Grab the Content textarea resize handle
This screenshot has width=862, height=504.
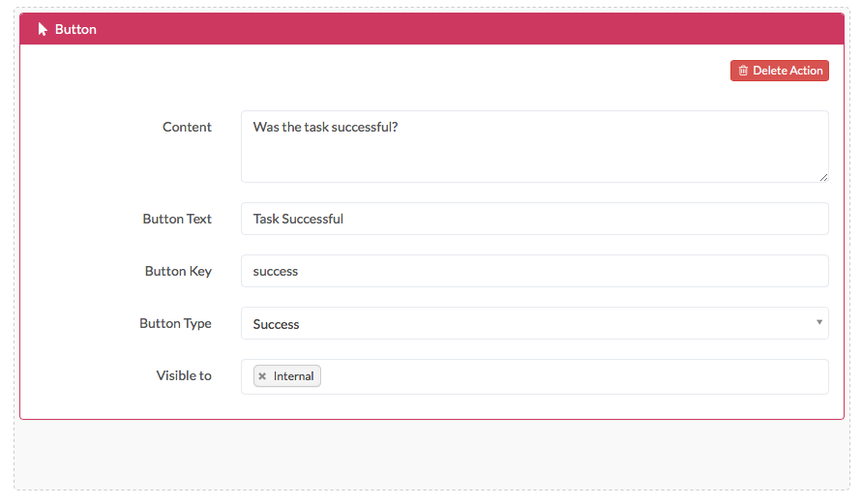(x=823, y=177)
